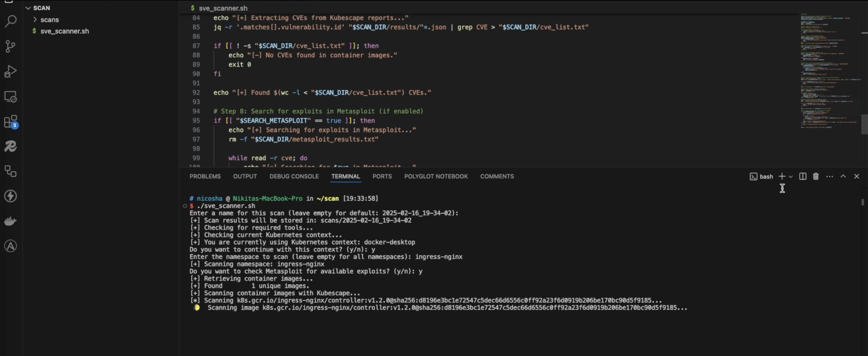The width and height of the screenshot is (868, 356).
Task: Switch to the DEBUG CONSOLE tab
Action: [x=294, y=176]
